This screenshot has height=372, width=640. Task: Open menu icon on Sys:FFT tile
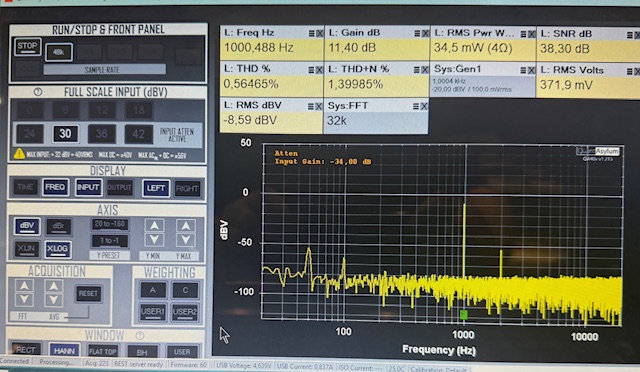click(416, 106)
